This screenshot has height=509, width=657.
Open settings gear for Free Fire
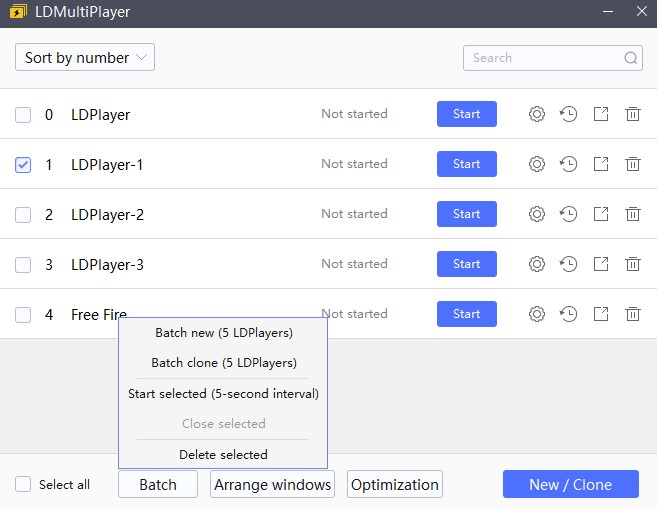[536, 314]
